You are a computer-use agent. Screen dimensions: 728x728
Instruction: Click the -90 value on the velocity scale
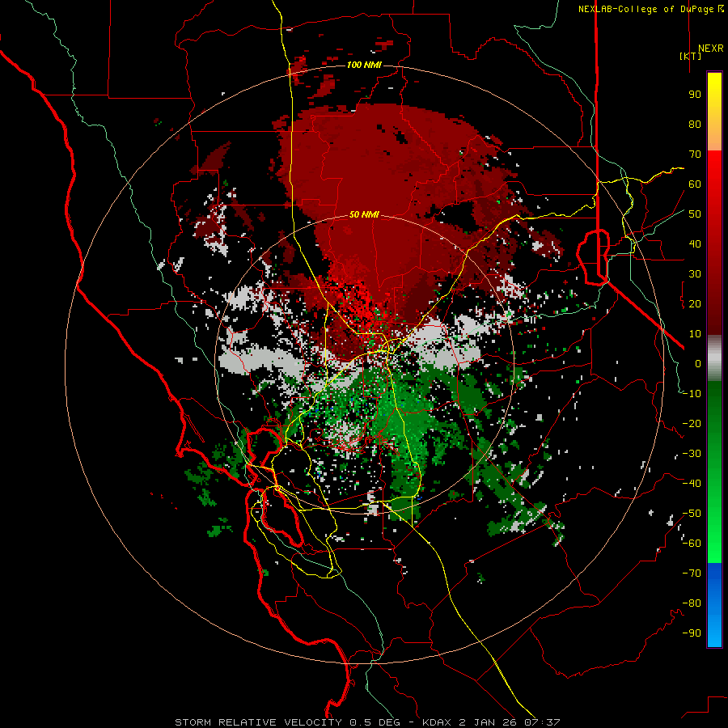(x=692, y=633)
